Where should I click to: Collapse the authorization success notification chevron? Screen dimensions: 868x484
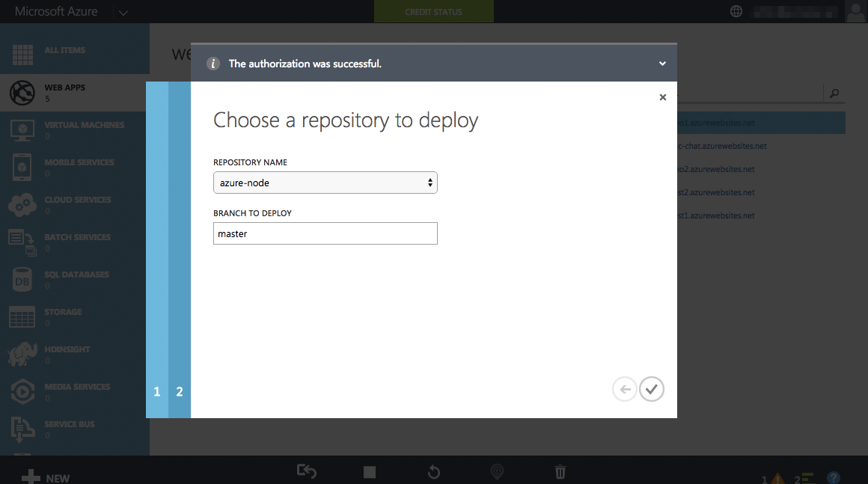(662, 64)
